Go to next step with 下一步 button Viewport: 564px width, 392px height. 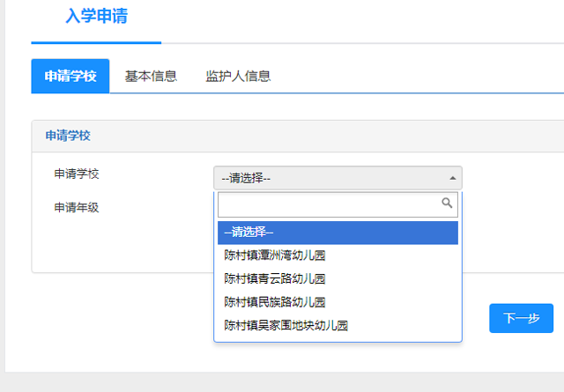pos(521,318)
